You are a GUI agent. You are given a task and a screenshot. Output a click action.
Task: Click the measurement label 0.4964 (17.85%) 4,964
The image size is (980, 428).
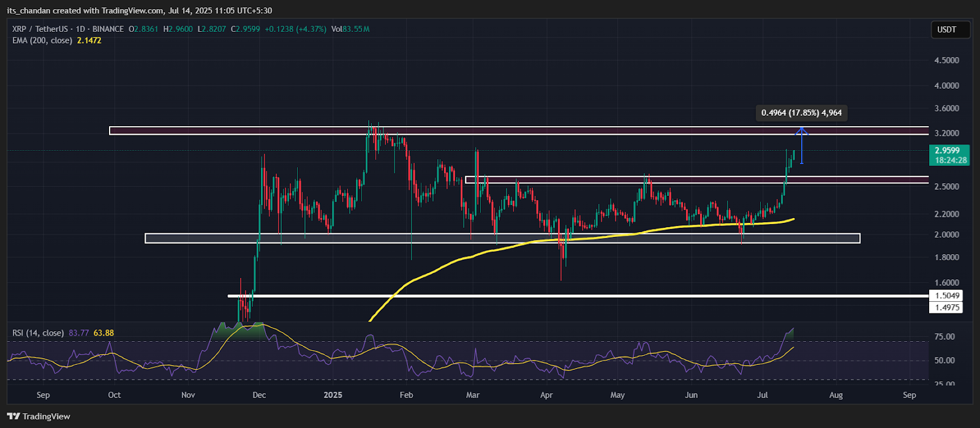pos(802,113)
